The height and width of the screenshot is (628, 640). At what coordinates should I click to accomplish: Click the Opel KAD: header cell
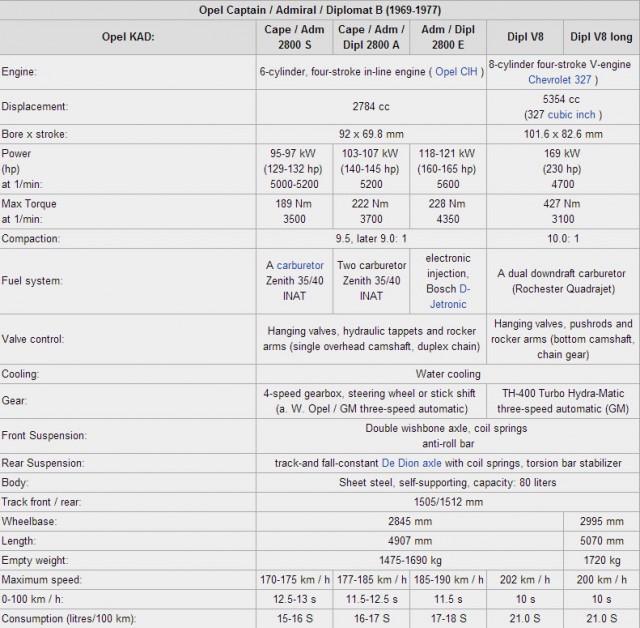(128, 37)
